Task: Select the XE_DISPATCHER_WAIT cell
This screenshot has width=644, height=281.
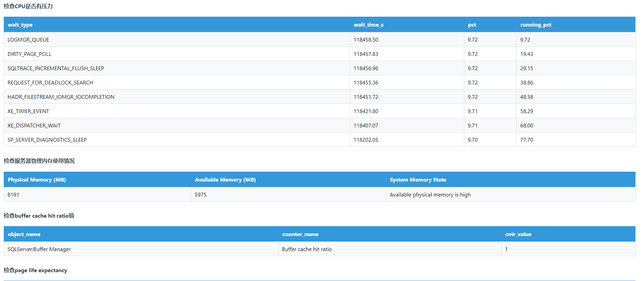Action: click(177, 125)
